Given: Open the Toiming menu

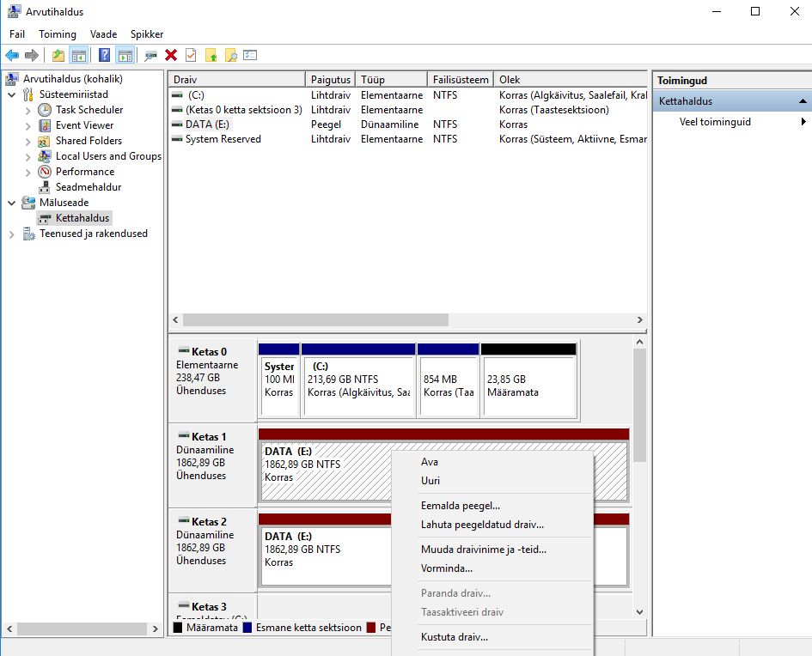Looking at the screenshot, I should pos(58,34).
